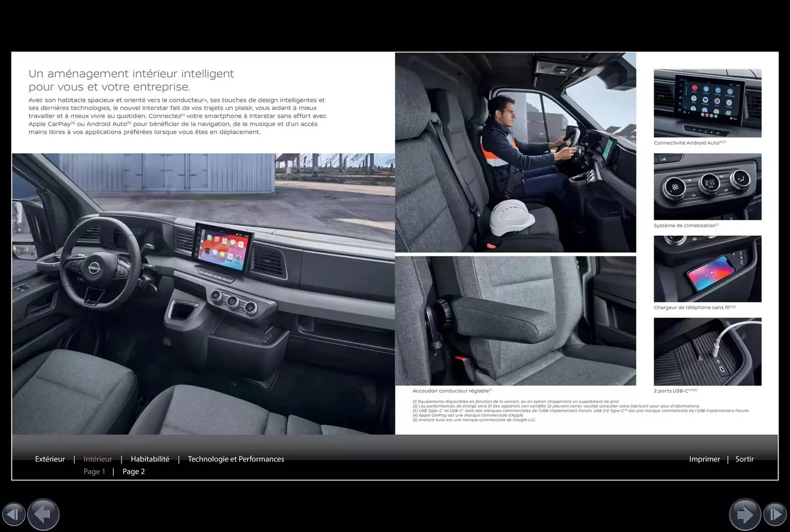Switch to Technologie et Performances
This screenshot has height=532, width=790.
click(x=236, y=459)
